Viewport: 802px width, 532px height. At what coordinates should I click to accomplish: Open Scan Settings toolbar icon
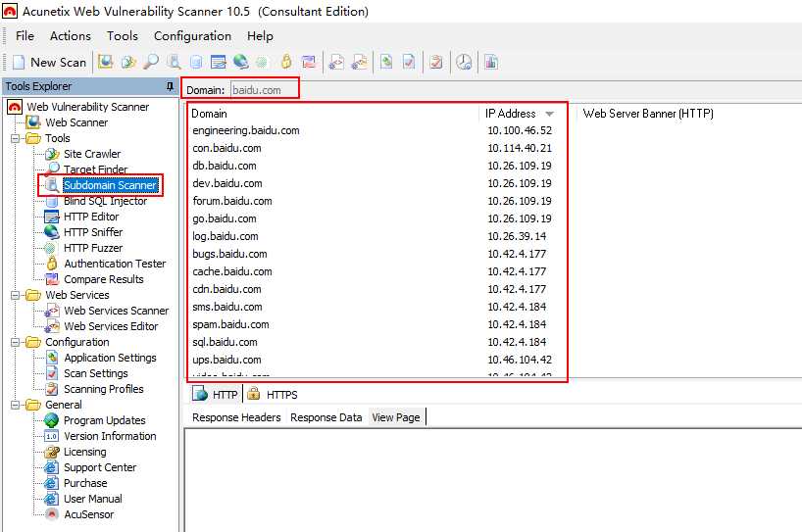(x=409, y=62)
